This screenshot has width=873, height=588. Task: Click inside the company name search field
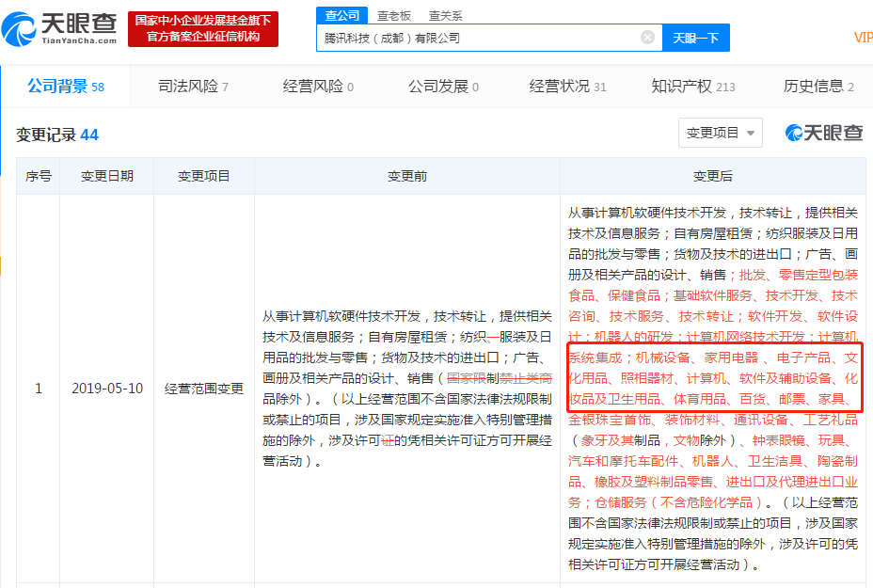coord(470,37)
